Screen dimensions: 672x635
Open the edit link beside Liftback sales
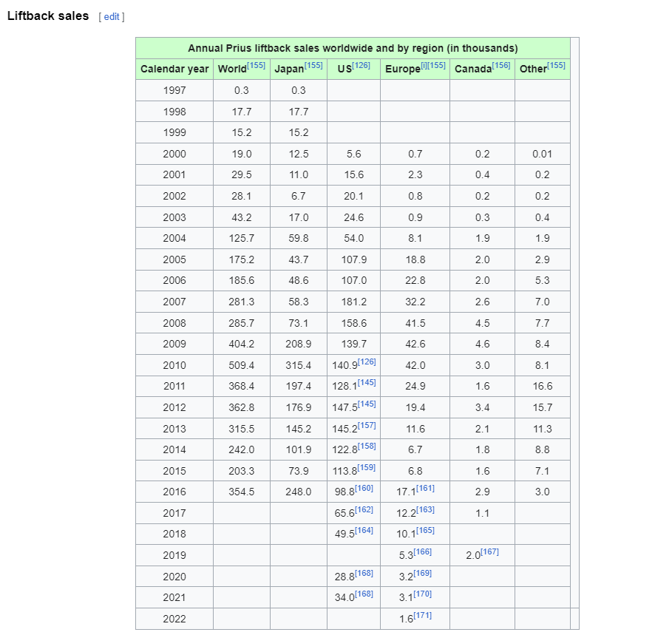[x=112, y=17]
